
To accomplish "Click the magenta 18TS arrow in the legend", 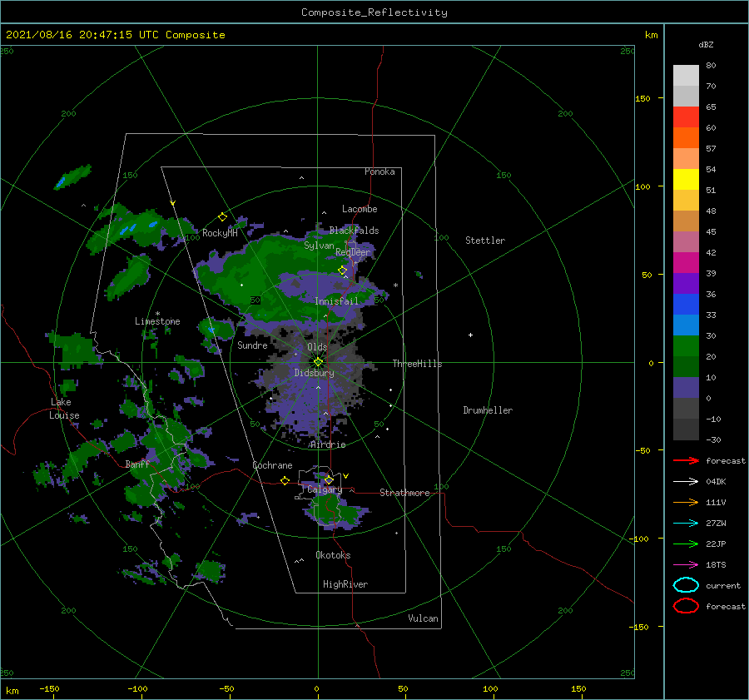I will (x=686, y=565).
